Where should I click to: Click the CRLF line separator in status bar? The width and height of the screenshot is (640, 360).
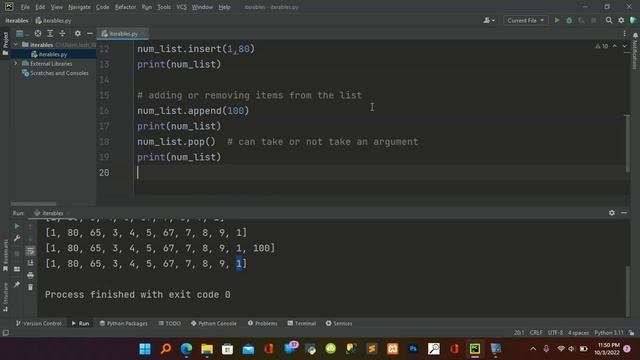[536, 333]
